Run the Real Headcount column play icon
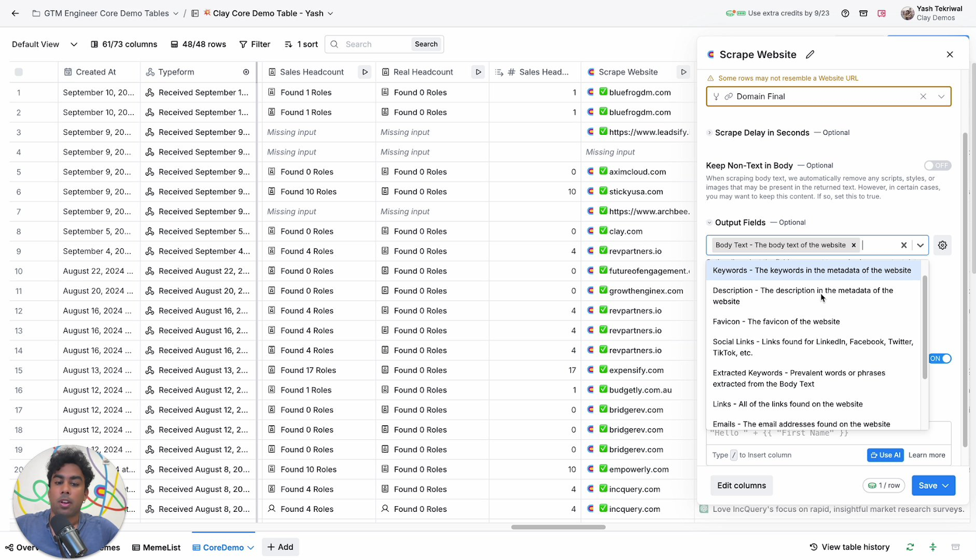This screenshot has width=976, height=560. (x=478, y=72)
